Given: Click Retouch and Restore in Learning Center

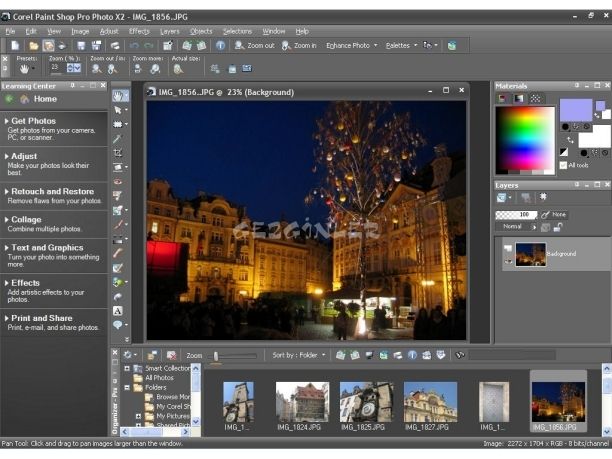Looking at the screenshot, I should click(x=52, y=191).
